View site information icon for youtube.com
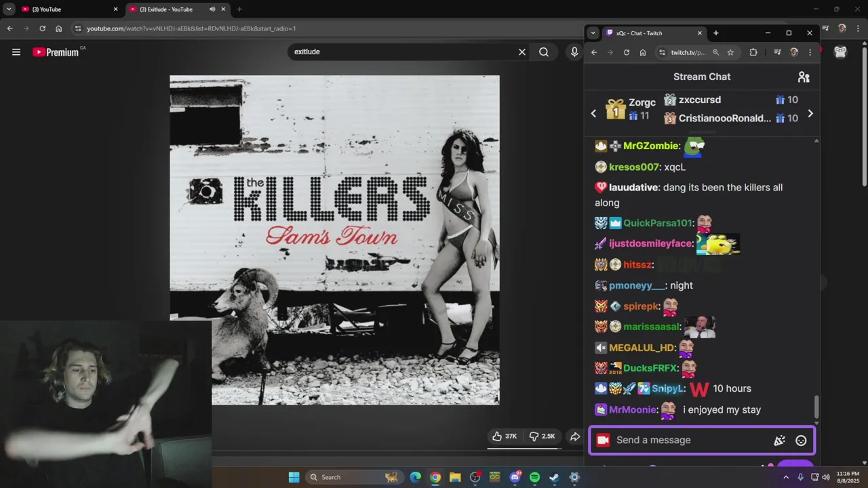 coord(78,28)
